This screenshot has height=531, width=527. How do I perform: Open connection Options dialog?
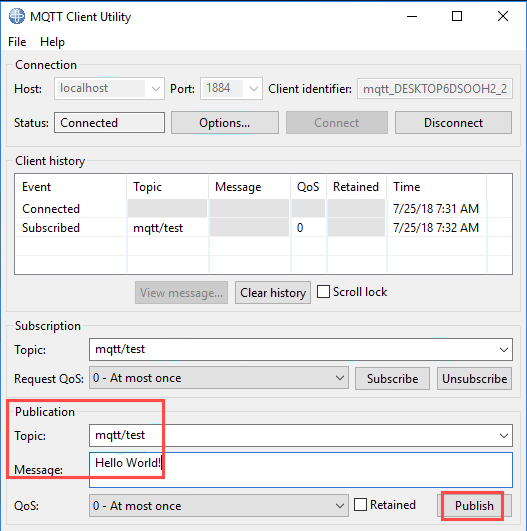tap(225, 123)
